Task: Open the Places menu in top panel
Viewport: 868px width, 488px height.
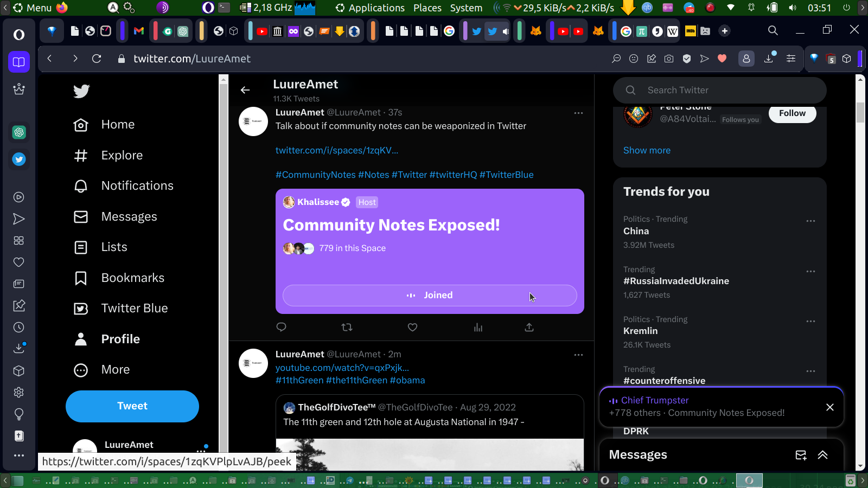Action: click(427, 8)
